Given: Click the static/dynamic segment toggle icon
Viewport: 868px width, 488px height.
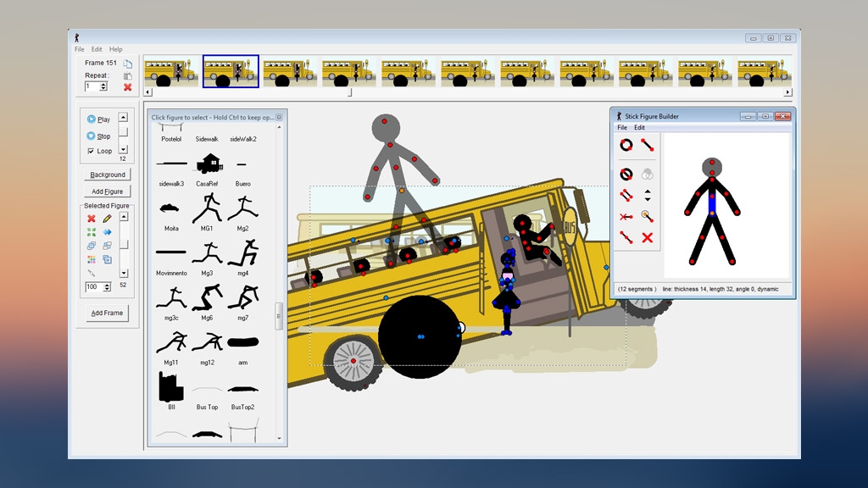Looking at the screenshot, I should point(626,216).
